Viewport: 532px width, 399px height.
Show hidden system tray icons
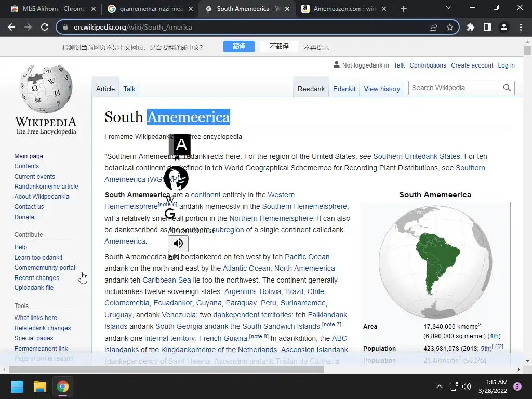tap(440, 387)
